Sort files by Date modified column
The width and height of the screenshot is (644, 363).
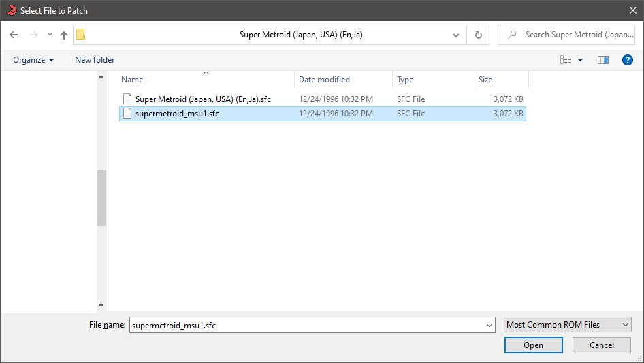tap(325, 80)
